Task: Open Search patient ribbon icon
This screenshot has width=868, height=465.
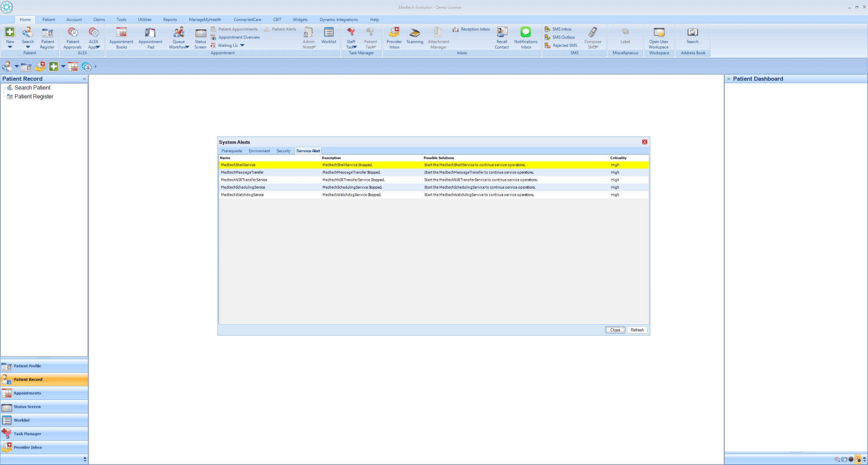Action: pos(28,33)
